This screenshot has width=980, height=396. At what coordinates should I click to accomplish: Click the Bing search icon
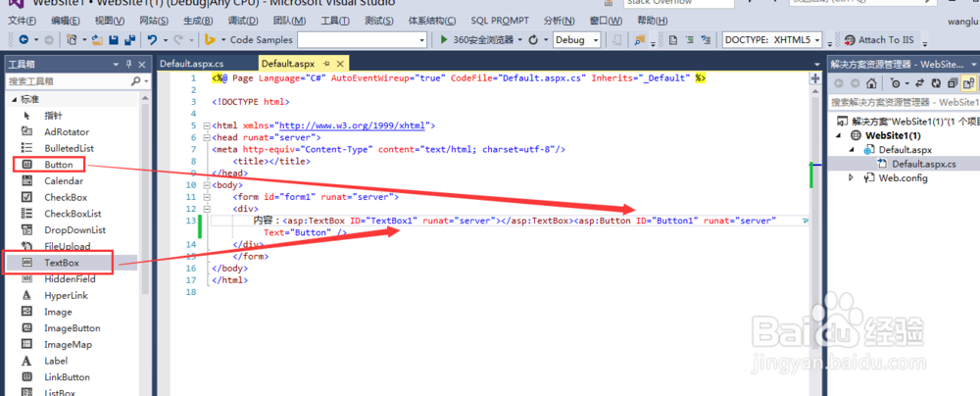click(211, 39)
